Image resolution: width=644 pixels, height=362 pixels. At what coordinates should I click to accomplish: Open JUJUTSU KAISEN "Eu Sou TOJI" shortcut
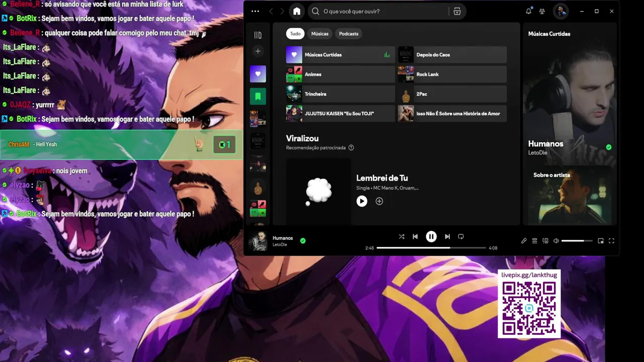(x=341, y=114)
